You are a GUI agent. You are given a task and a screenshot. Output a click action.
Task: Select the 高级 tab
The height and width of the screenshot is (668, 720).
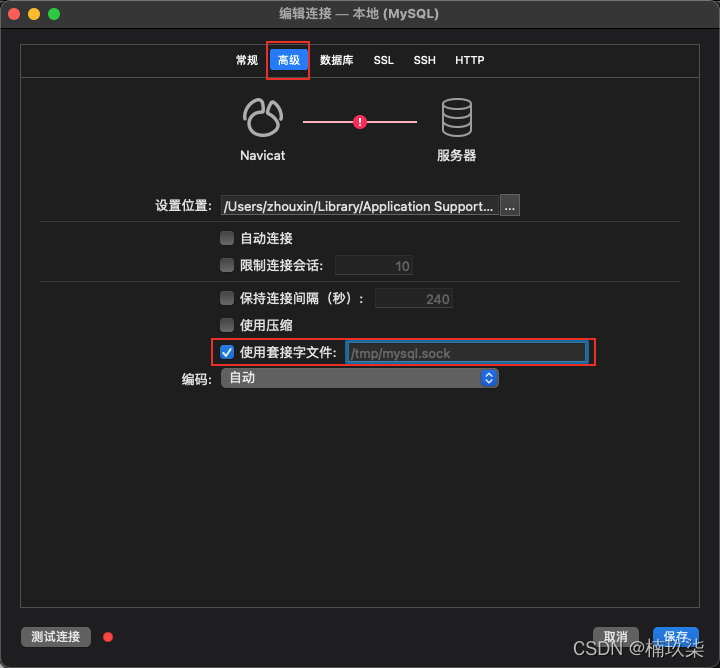pyautogui.click(x=288, y=61)
